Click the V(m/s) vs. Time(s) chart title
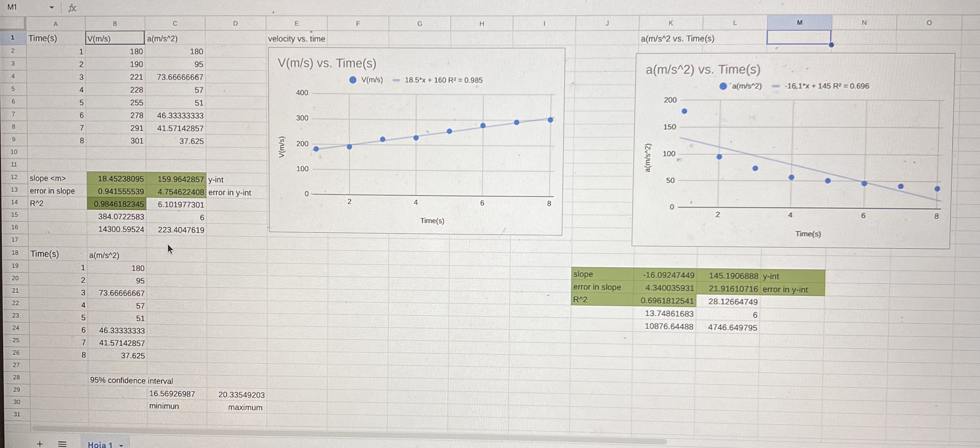This screenshot has height=448, width=980. [327, 63]
